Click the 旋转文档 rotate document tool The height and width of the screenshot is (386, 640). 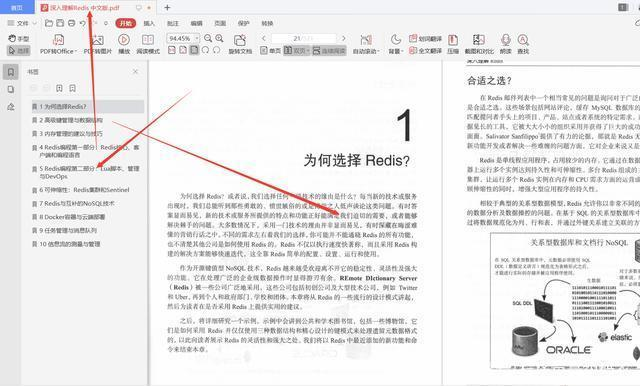coord(240,44)
